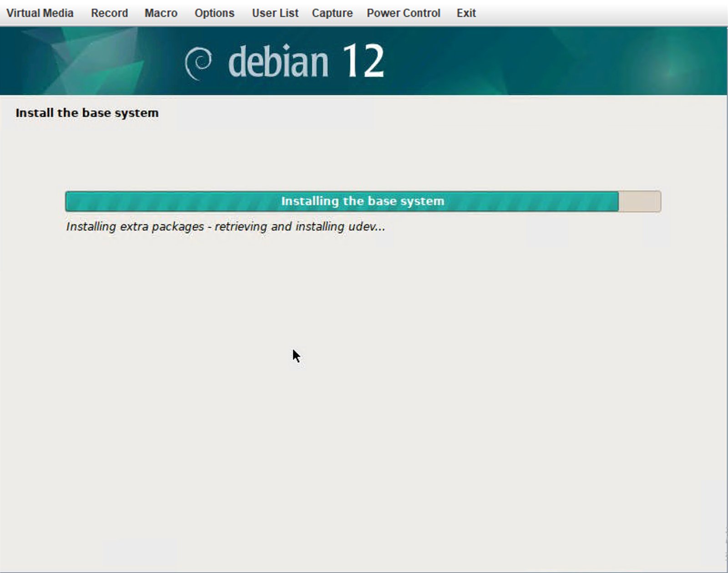Click the blank banner area right of "12"

(x=546, y=61)
